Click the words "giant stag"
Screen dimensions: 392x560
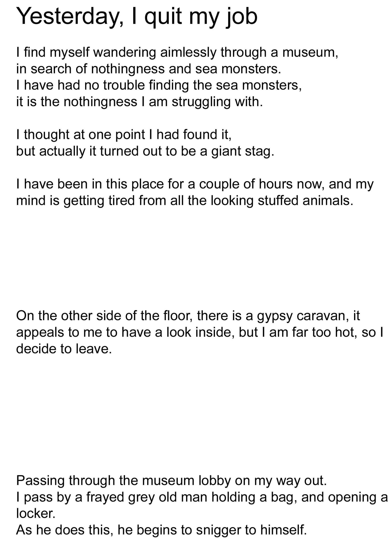click(242, 151)
